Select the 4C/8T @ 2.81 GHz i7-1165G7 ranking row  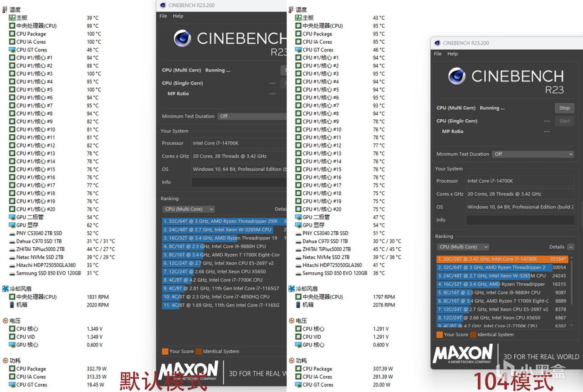pyautogui.click(x=224, y=288)
